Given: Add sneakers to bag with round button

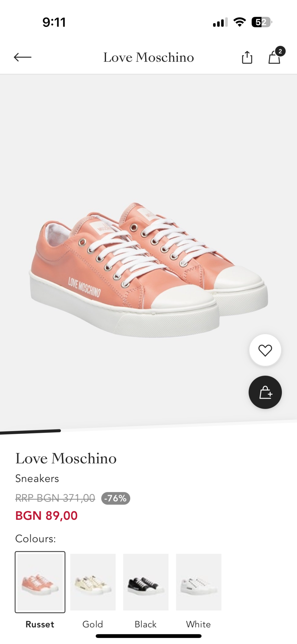Looking at the screenshot, I should pyautogui.click(x=265, y=392).
